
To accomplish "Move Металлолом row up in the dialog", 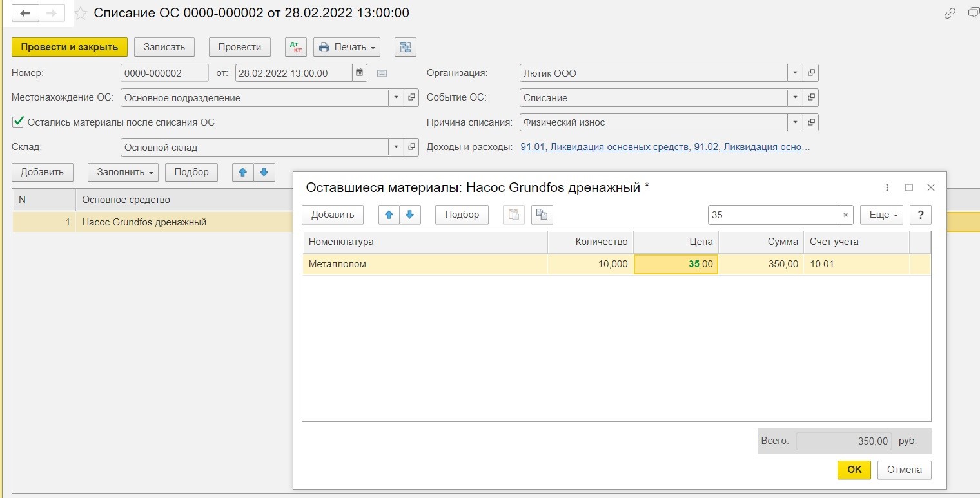I will [x=389, y=215].
